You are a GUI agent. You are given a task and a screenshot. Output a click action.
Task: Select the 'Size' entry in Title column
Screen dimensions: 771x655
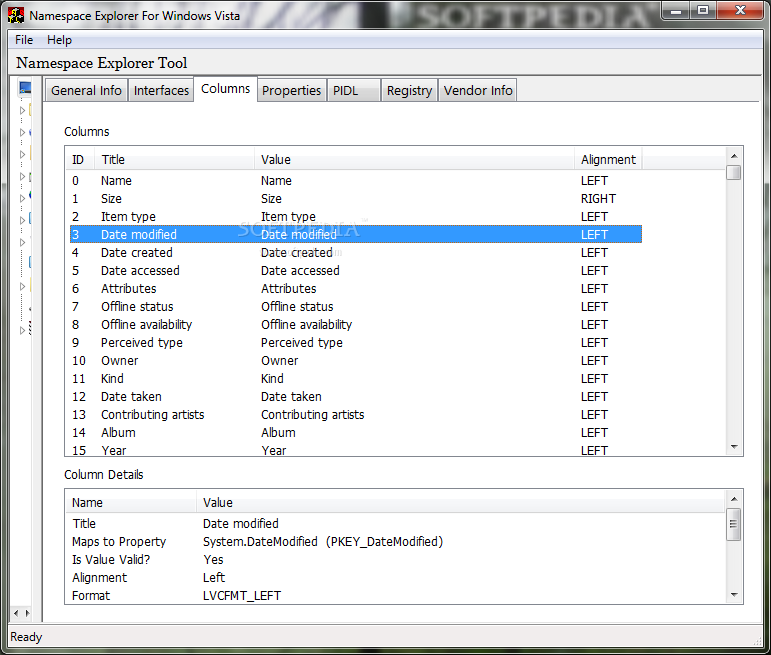point(111,199)
